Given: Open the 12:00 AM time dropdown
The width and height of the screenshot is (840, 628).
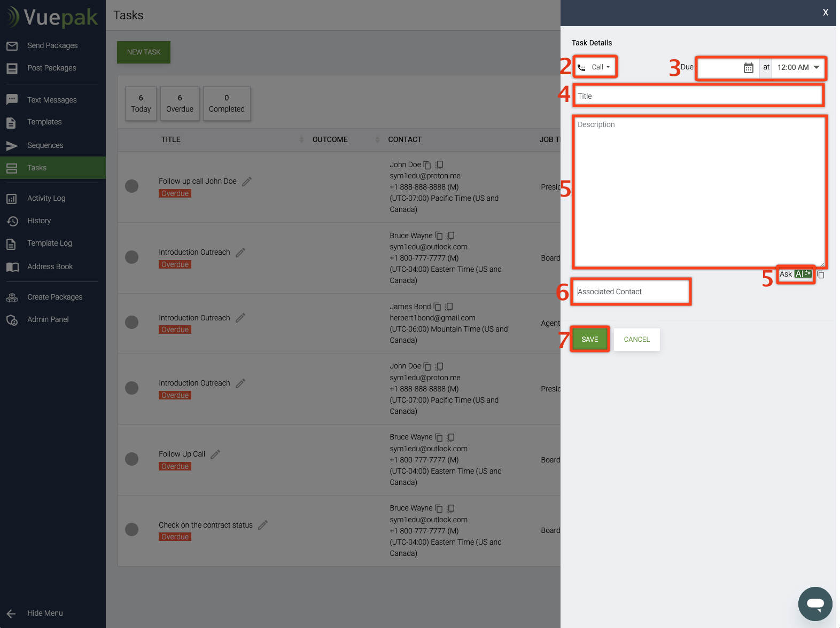Looking at the screenshot, I should click(798, 68).
